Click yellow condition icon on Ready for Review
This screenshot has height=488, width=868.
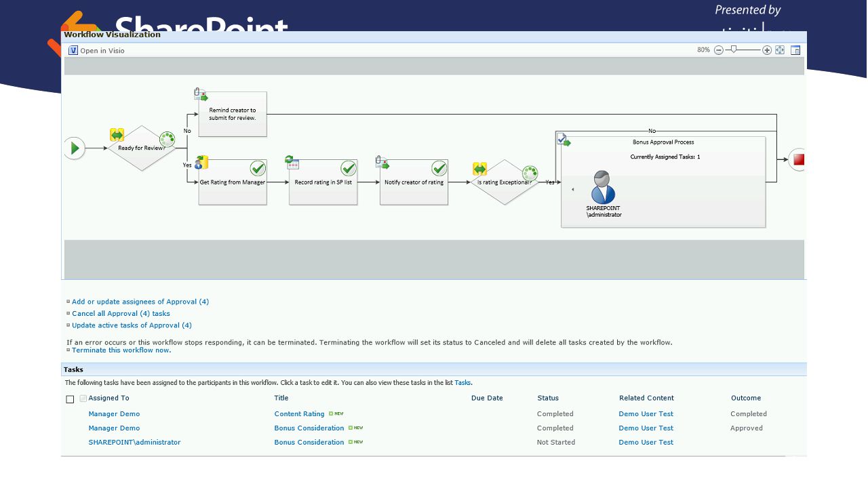(117, 135)
